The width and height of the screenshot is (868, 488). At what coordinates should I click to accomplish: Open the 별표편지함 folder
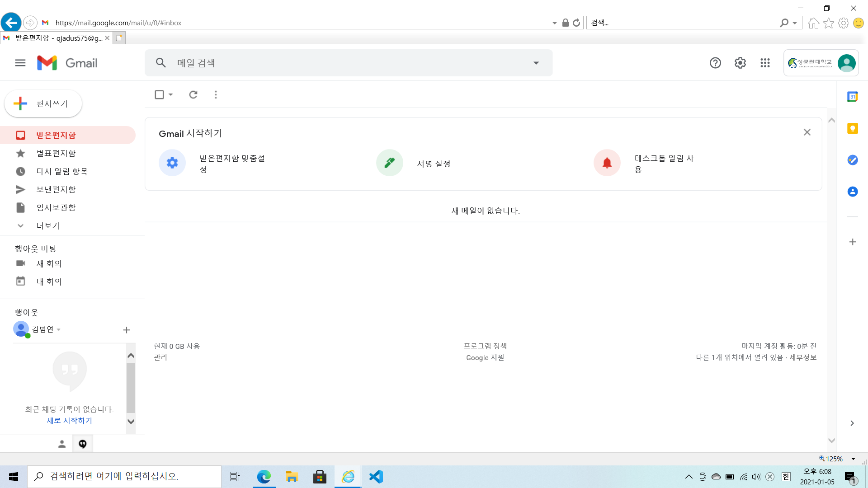(56, 153)
